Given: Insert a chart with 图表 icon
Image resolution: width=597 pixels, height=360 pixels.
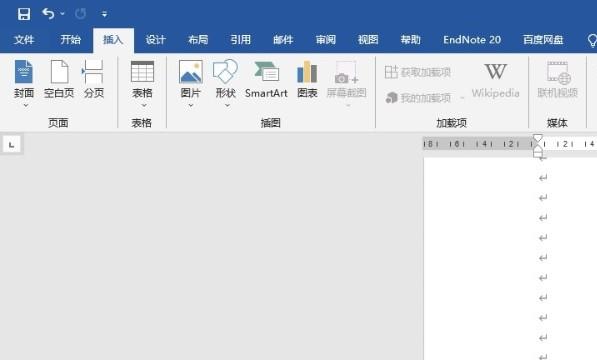Looking at the screenshot, I should coord(307,80).
